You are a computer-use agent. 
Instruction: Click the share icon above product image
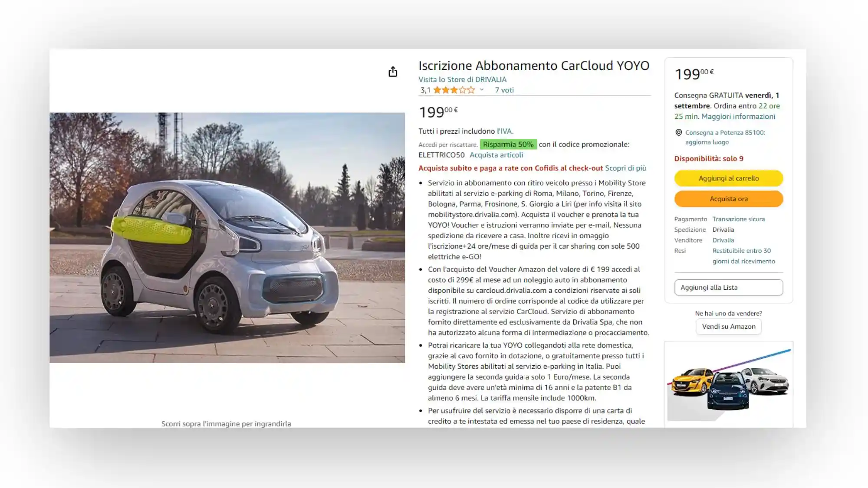(393, 72)
